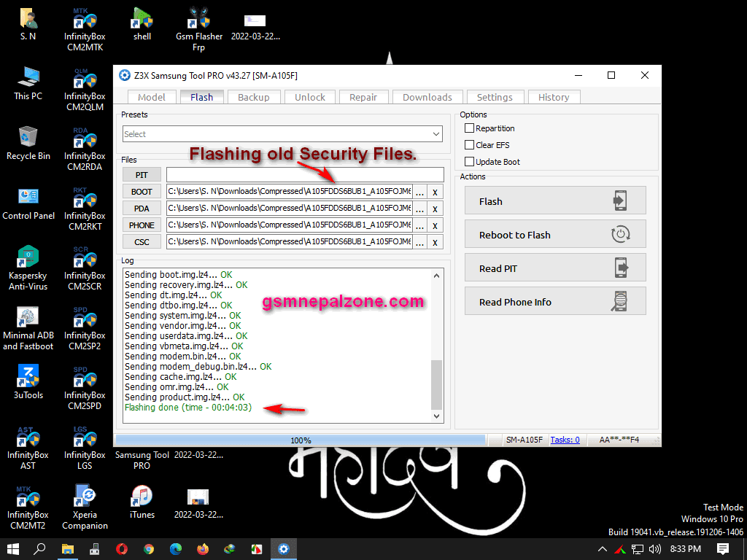Open the notification center icon

point(723,549)
